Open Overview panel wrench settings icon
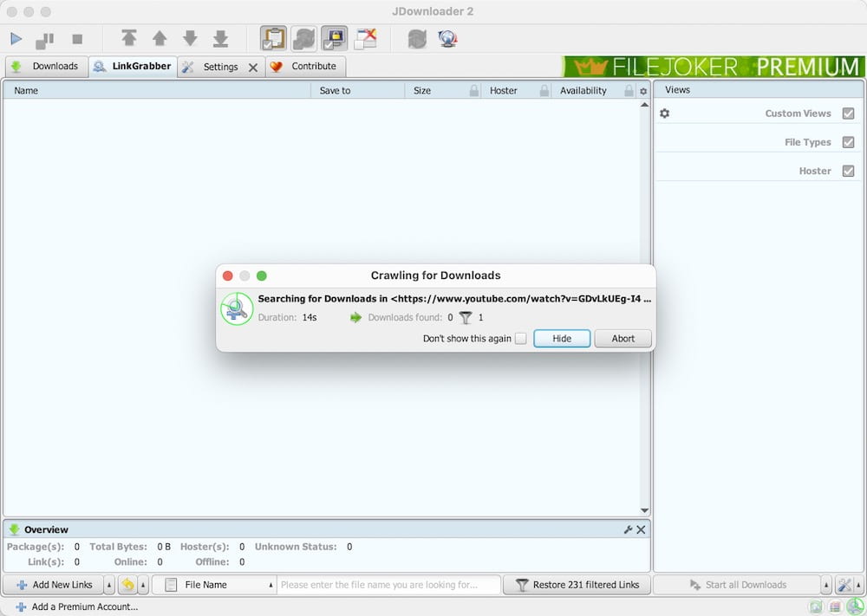Screen dimensions: 867x616 coord(628,529)
